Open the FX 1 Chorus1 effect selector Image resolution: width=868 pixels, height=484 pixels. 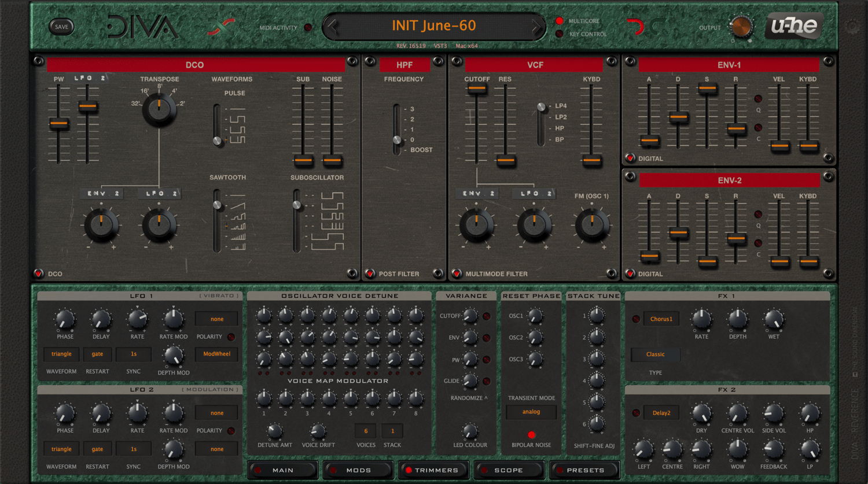pos(661,319)
